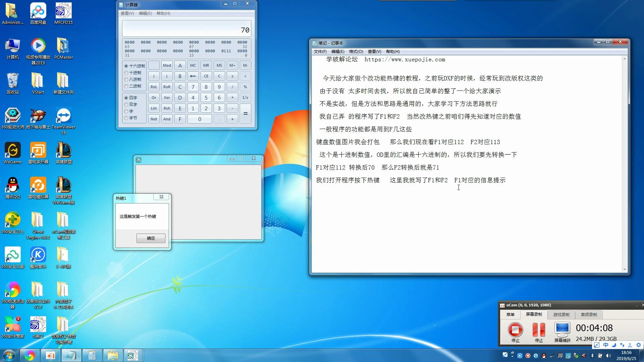Open oCam menu (菜单) tab
Image resolution: width=644 pixels, height=362 pixels.
510,314
